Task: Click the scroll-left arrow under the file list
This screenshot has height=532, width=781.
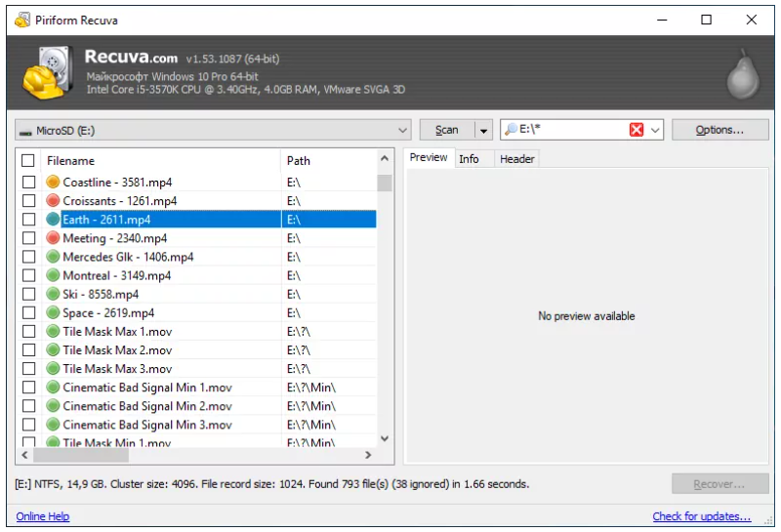Action: [25, 455]
